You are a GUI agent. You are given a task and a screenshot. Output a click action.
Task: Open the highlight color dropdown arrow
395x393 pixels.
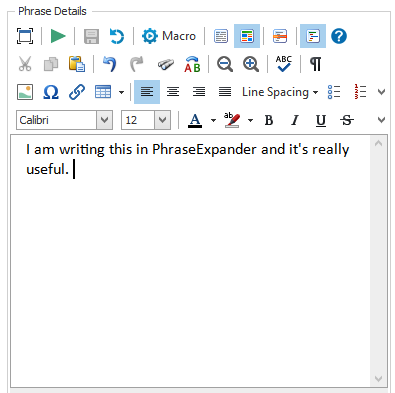tap(250, 120)
